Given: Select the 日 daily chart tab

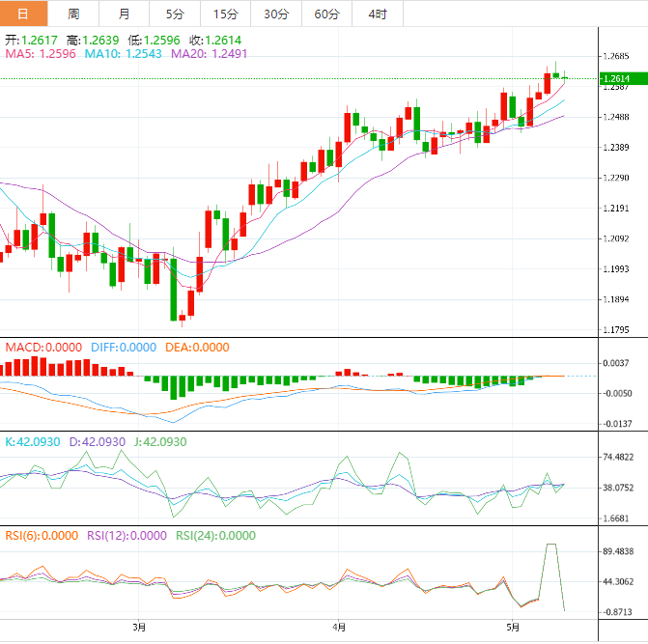Looking at the screenshot, I should point(23,14).
